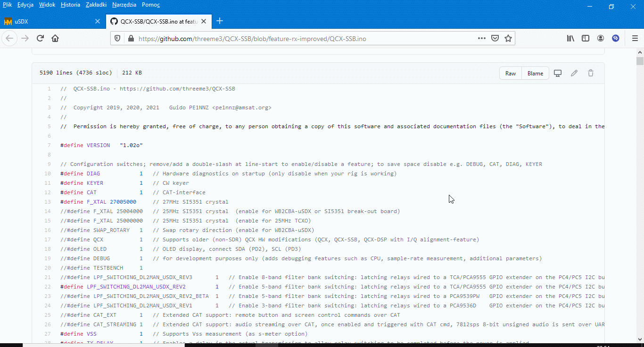644x347 pixels.
Task: Go to the browser home page
Action: (55, 39)
